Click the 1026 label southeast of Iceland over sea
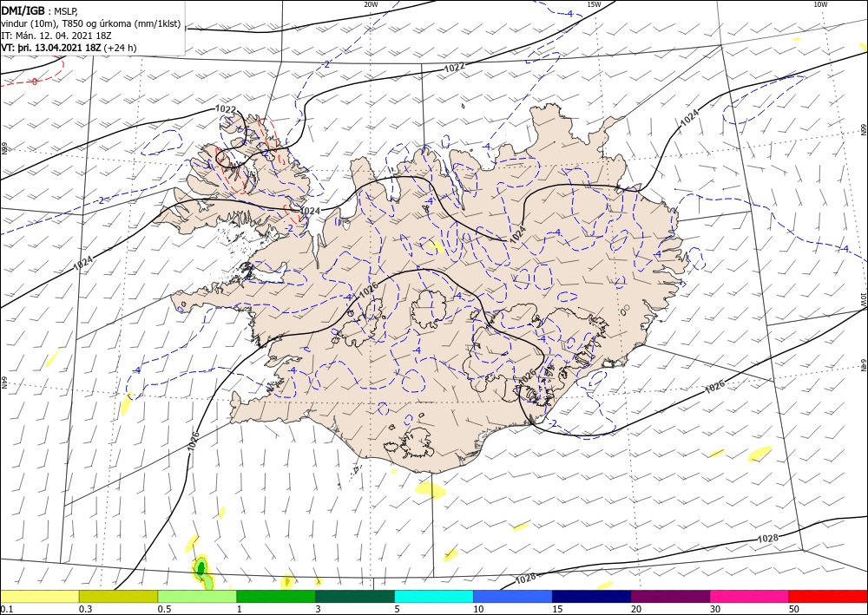Image resolution: width=868 pixels, height=615 pixels. [x=714, y=387]
